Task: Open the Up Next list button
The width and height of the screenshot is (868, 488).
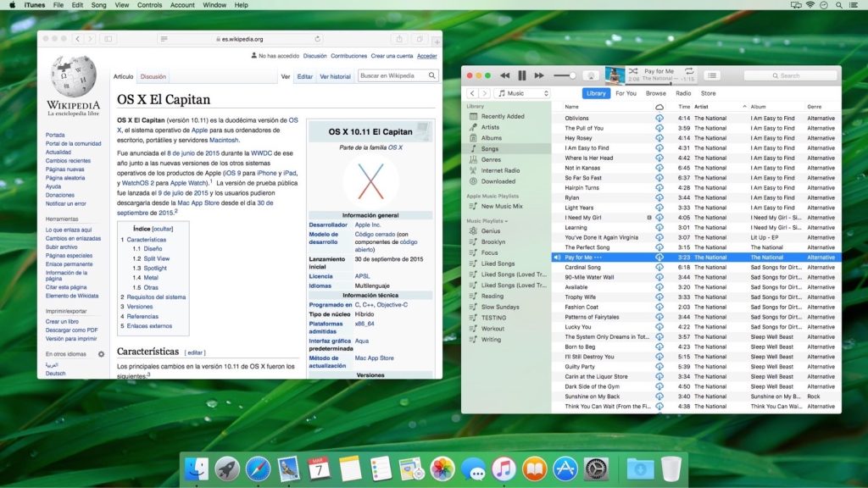Action: pyautogui.click(x=712, y=75)
